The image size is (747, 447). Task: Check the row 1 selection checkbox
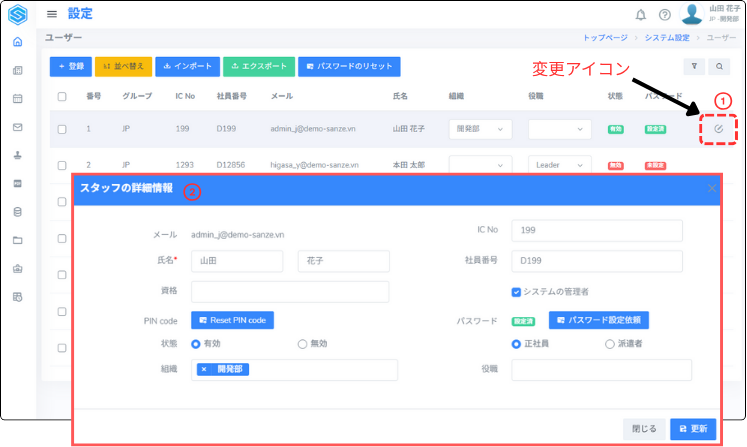(x=62, y=129)
